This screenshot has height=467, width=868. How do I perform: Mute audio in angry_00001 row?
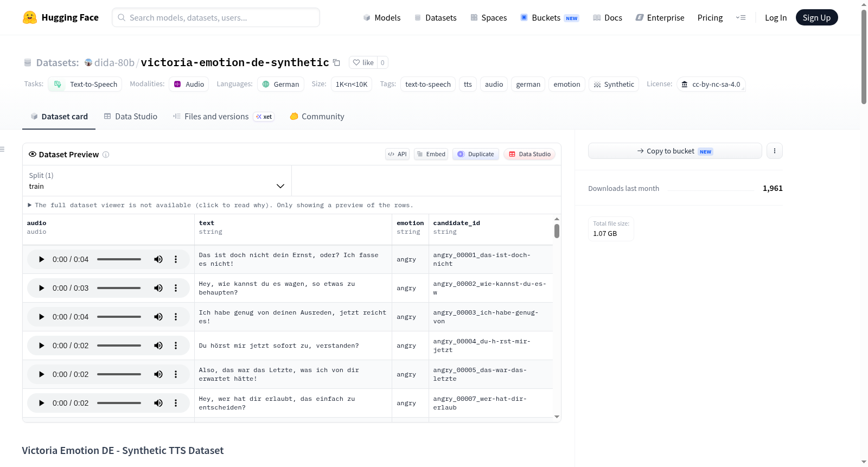pyautogui.click(x=158, y=259)
